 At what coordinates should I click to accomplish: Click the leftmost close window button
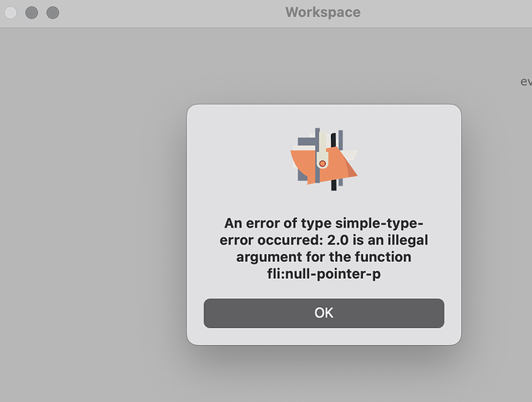point(10,13)
